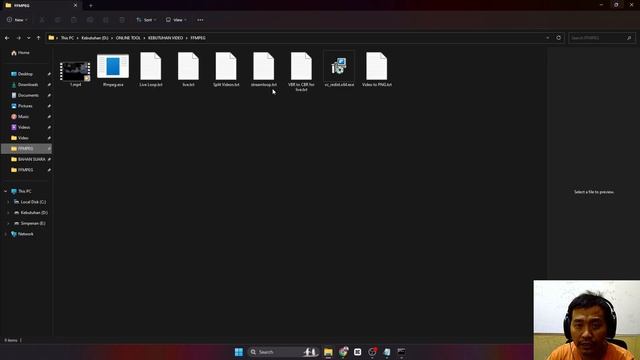
Task: Go forward with the Forward arrow
Action: click(x=18, y=38)
